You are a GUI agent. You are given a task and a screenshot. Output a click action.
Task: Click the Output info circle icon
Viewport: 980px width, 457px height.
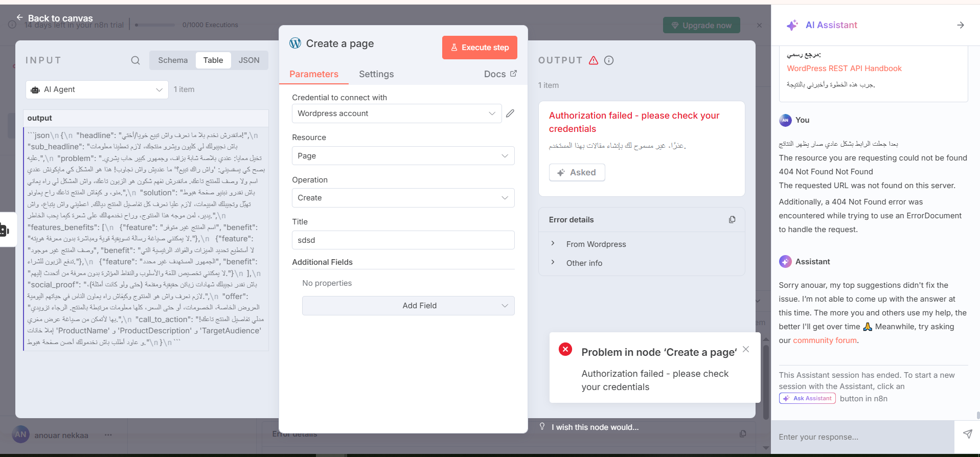point(609,60)
